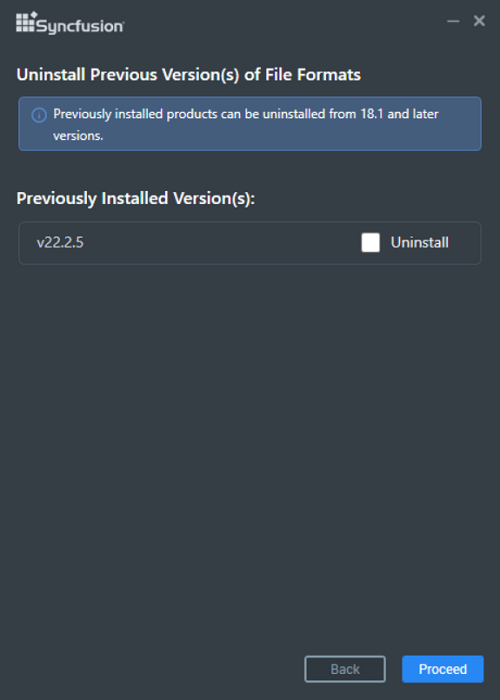
Task: Click the blue information banner message
Action: tap(250, 124)
